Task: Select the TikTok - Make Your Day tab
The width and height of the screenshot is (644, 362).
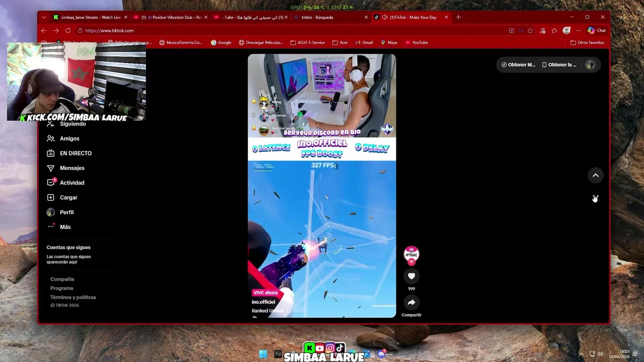Action: (413, 17)
